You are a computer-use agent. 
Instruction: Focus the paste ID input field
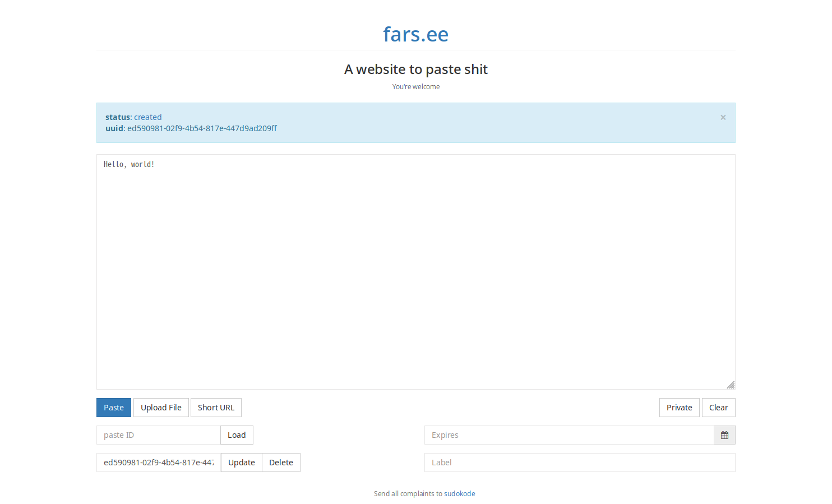[x=158, y=435]
